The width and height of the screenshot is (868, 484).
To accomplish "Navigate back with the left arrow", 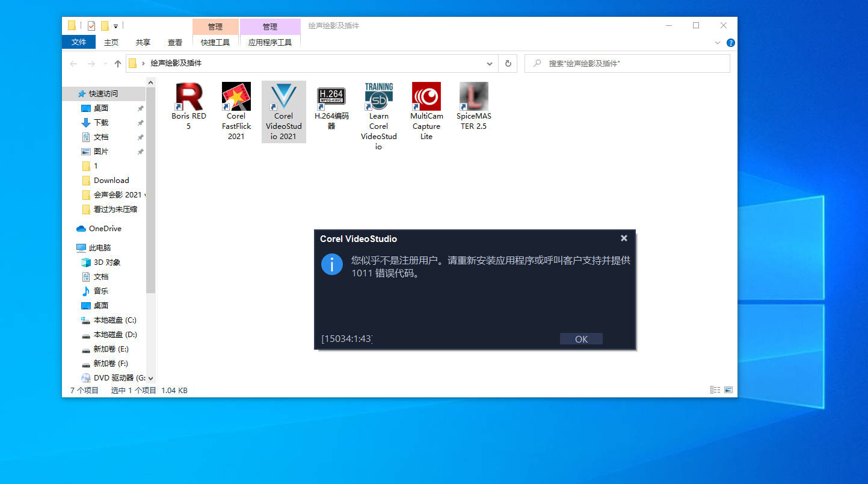I will click(74, 64).
